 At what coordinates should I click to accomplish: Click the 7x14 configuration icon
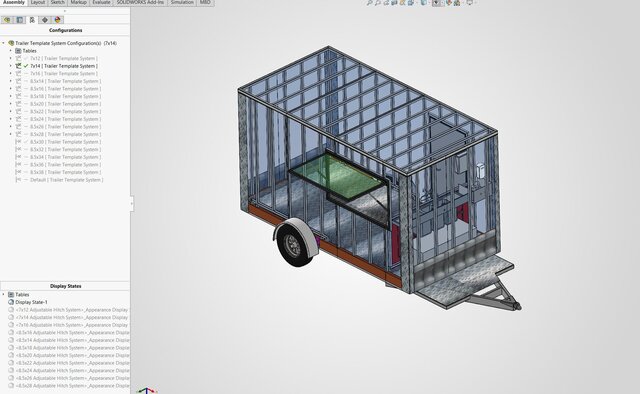click(18, 66)
